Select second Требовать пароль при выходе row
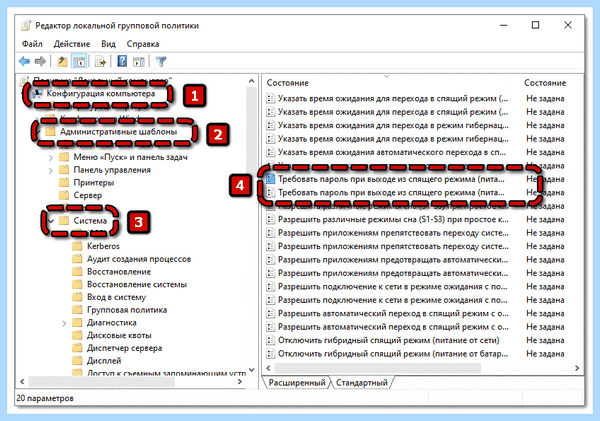This screenshot has height=421, width=600. click(x=391, y=193)
